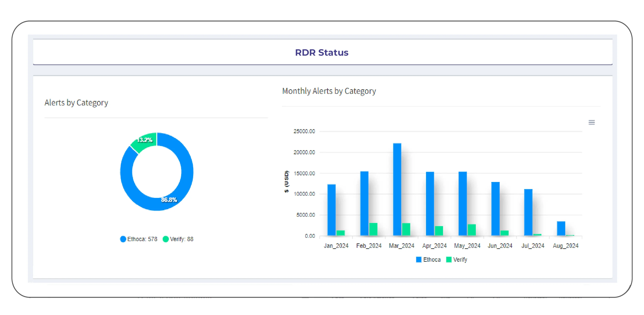This screenshot has width=644, height=315.
Task: Click the Apr_2024 x-axis label
Action: 434,246
